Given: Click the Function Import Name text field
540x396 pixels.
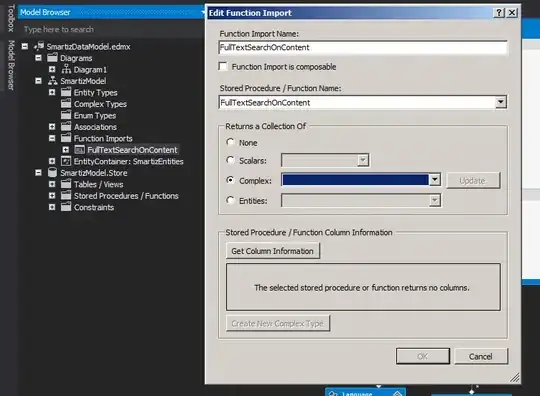Looking at the screenshot, I should (x=363, y=48).
